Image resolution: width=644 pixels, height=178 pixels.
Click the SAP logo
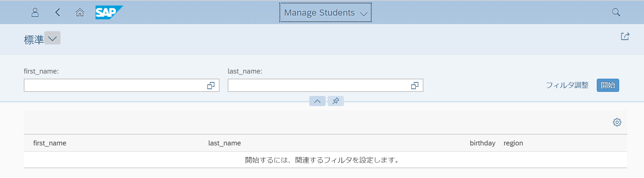pos(109,13)
